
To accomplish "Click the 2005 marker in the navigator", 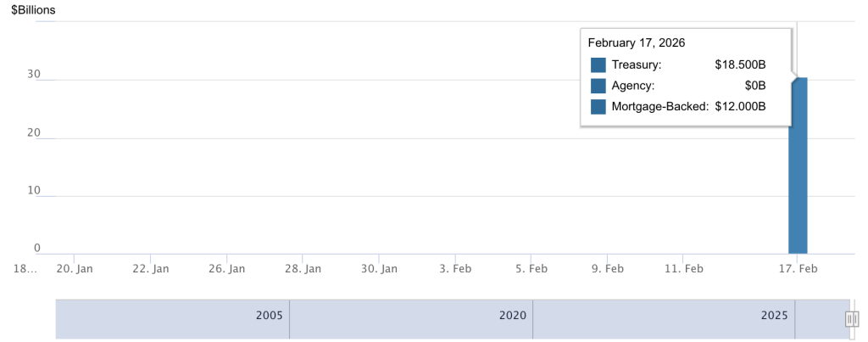I will (269, 315).
